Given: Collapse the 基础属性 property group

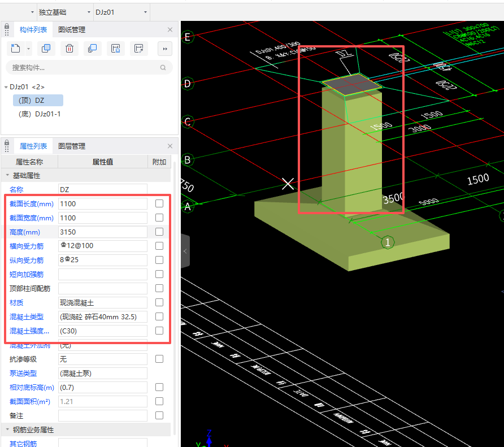Looking at the screenshot, I should click(7, 176).
